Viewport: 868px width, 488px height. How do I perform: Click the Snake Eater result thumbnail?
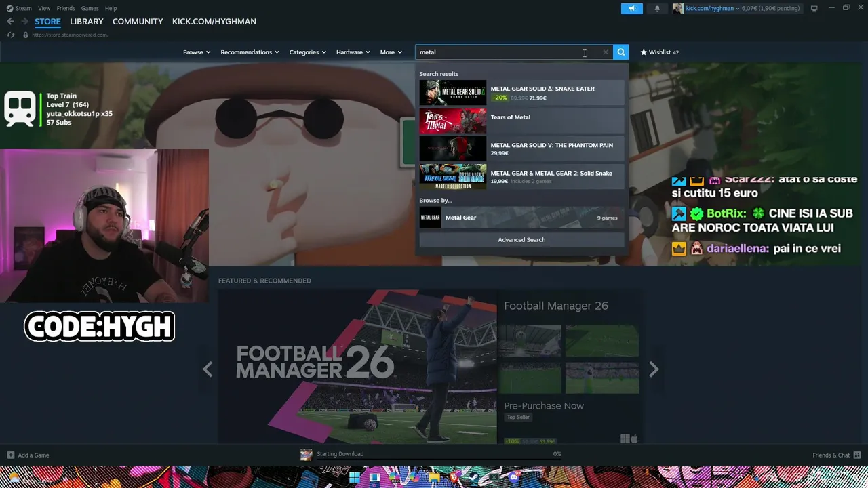[x=452, y=93]
